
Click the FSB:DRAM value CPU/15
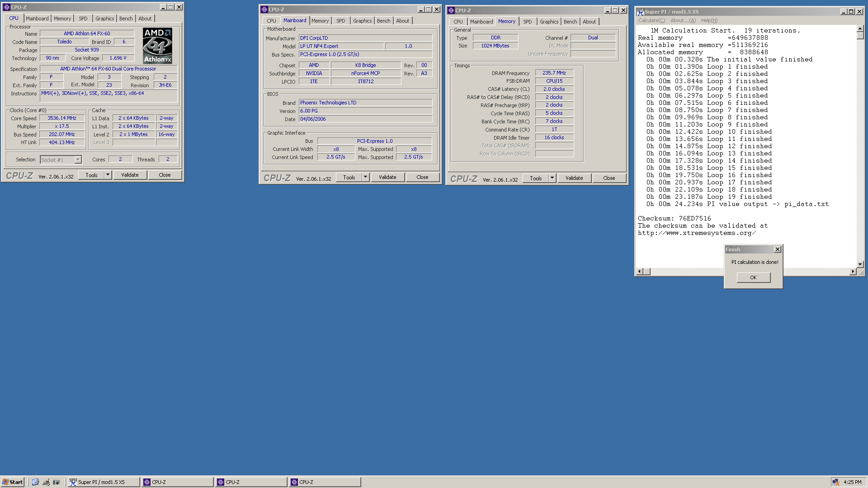(554, 81)
